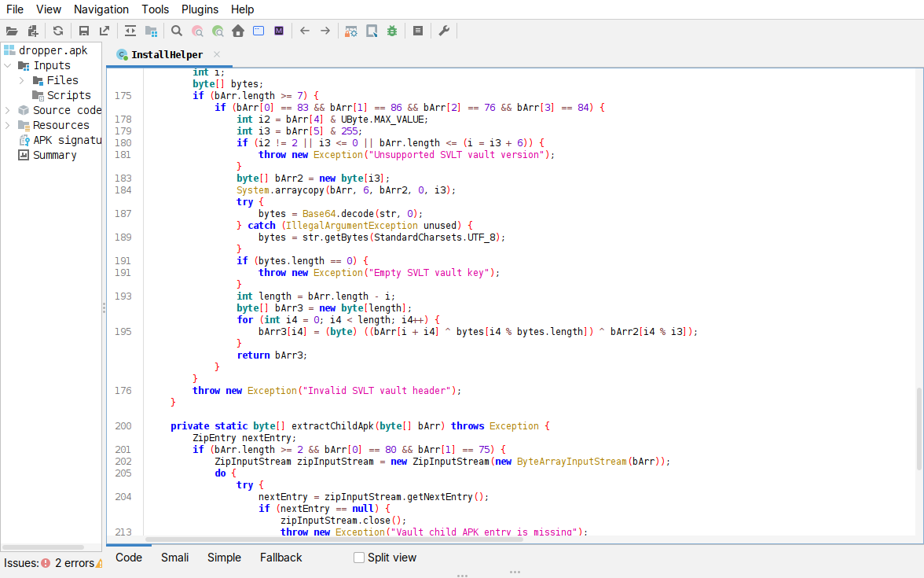Viewport: 924px width, 578px height.
Task: Open the View menu
Action: 49,9
